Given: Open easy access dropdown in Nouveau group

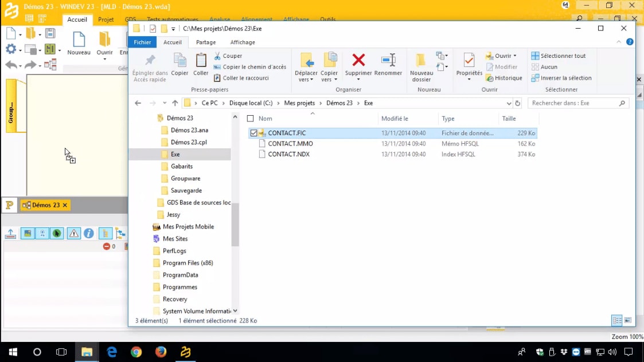Looking at the screenshot, I should click(x=442, y=67).
